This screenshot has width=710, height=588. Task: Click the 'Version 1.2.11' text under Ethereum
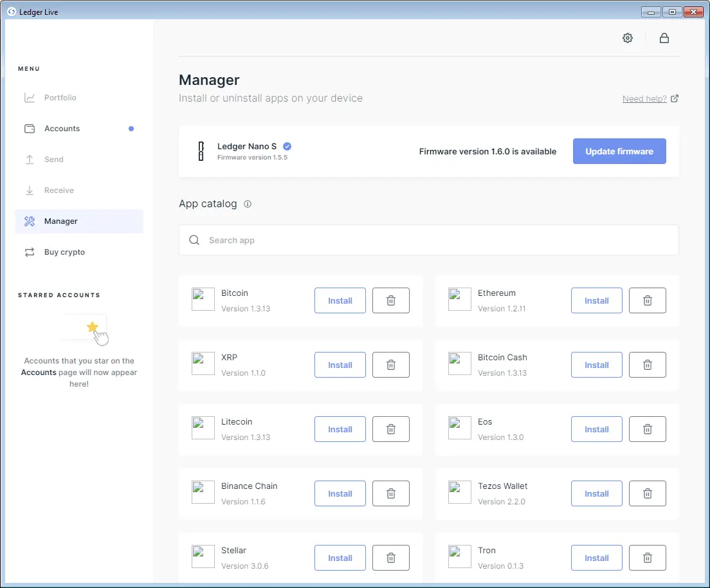pos(502,309)
